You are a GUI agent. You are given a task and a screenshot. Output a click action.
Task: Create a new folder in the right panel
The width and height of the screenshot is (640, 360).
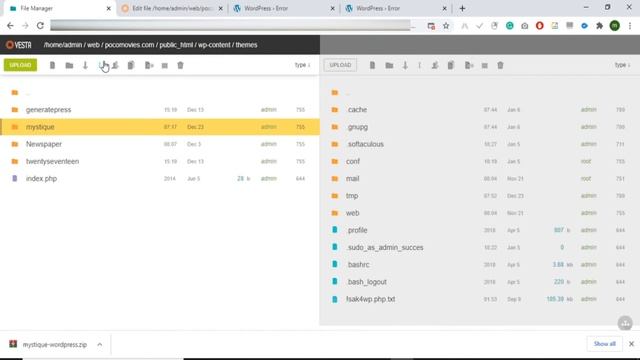point(389,65)
